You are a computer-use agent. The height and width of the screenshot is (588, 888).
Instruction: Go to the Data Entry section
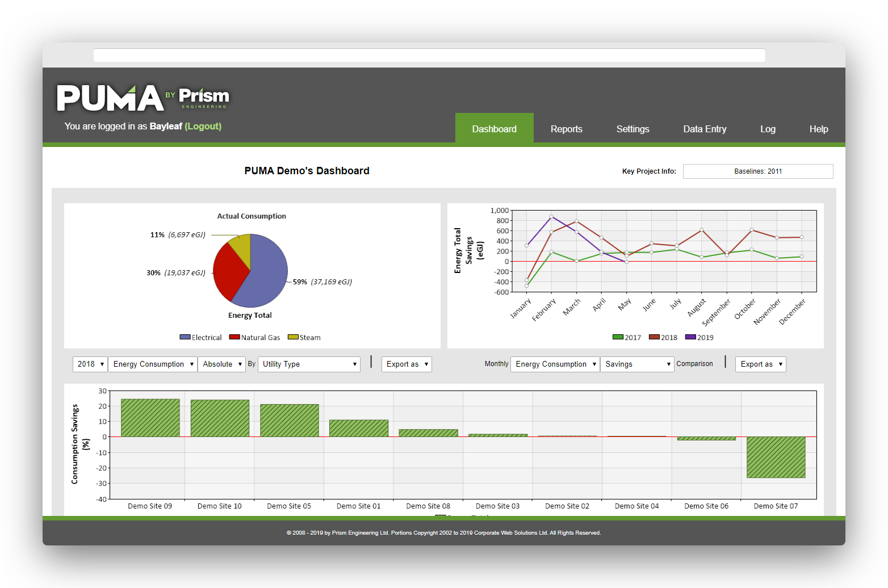(705, 129)
